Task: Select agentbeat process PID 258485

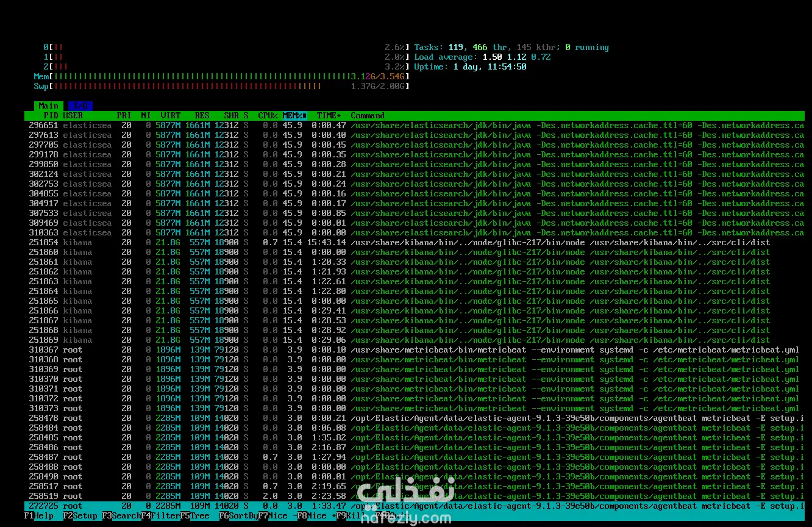Action: pyautogui.click(x=415, y=437)
